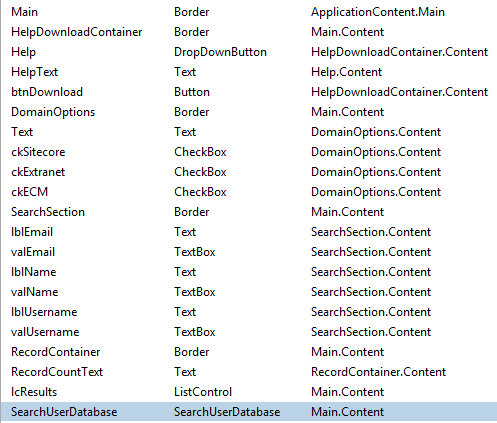Viewport: 497px width, 423px height.
Task: Select the RecordCountText row
Action: coord(249,372)
